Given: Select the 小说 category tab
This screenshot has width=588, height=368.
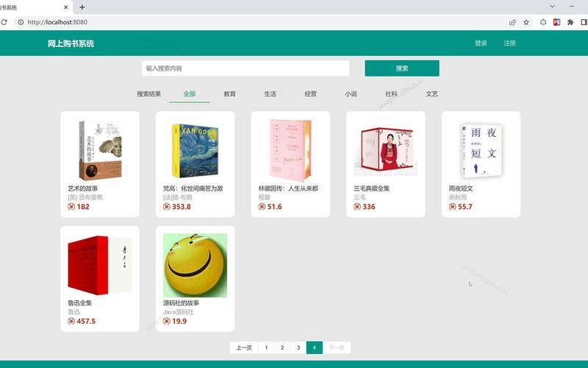Looking at the screenshot, I should point(351,94).
